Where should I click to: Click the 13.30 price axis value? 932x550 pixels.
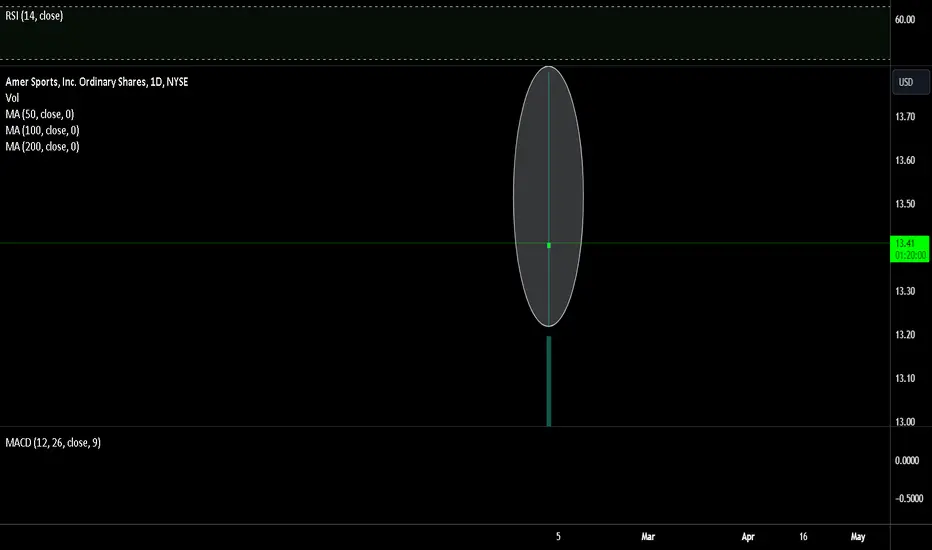pyautogui.click(x=905, y=291)
